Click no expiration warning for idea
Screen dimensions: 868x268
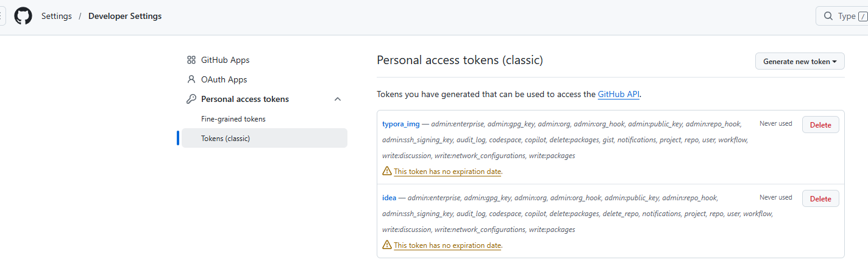pos(448,245)
